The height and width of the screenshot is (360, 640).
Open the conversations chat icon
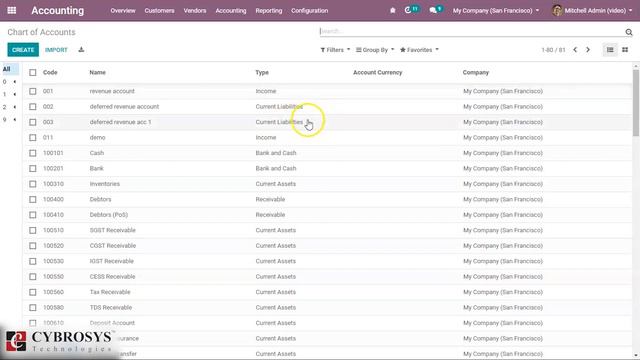coord(433,11)
